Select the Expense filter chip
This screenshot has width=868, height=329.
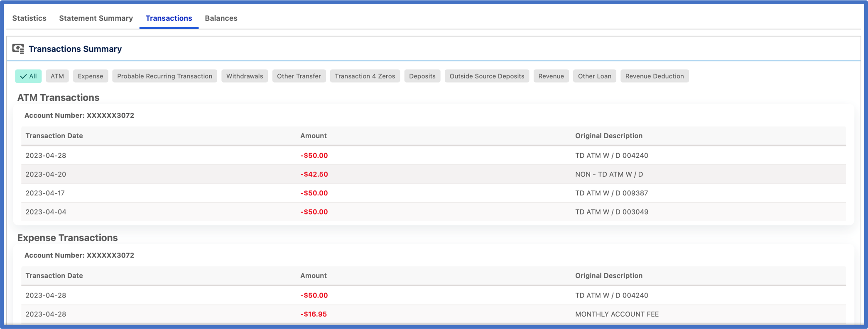(x=91, y=76)
